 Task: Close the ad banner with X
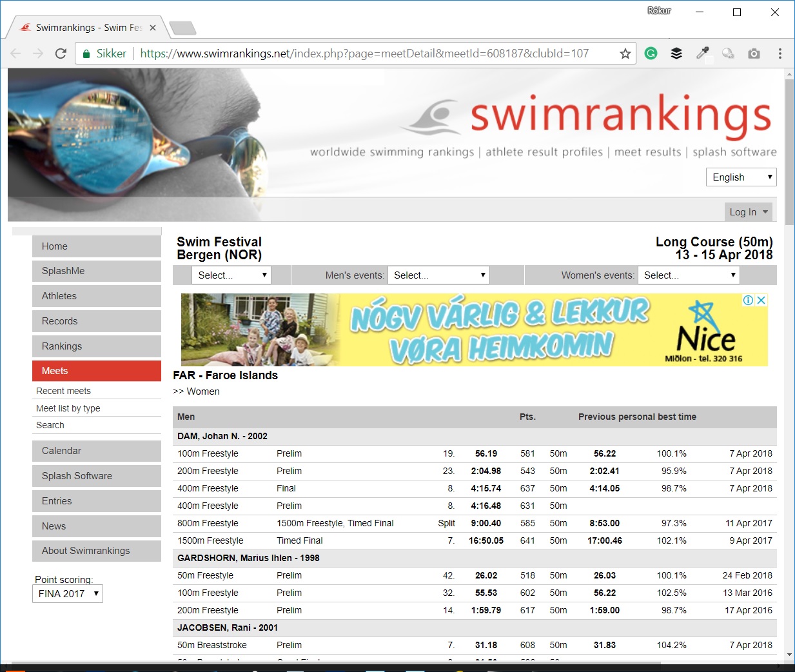click(761, 300)
